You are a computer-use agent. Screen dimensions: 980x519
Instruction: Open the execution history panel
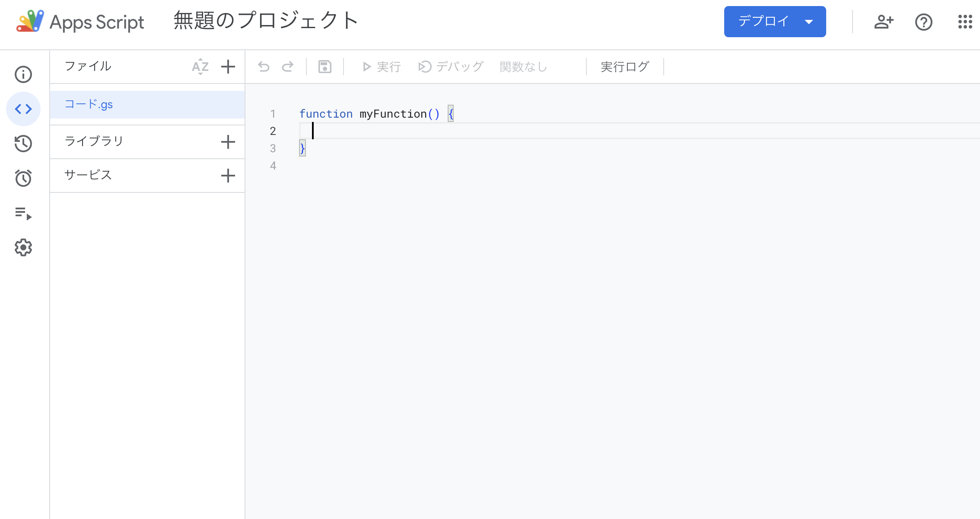[x=23, y=144]
